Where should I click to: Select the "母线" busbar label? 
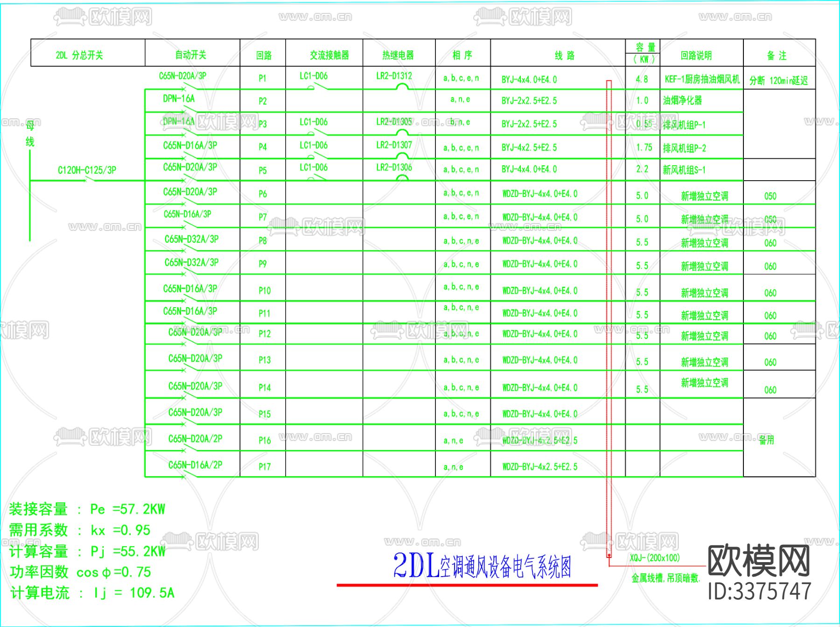coord(30,134)
